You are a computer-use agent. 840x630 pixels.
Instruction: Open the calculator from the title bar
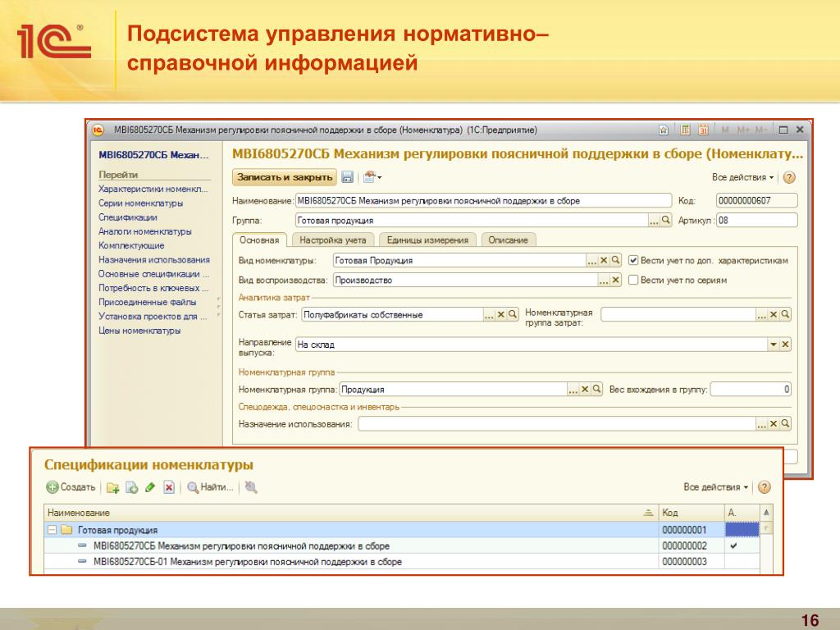pyautogui.click(x=685, y=130)
